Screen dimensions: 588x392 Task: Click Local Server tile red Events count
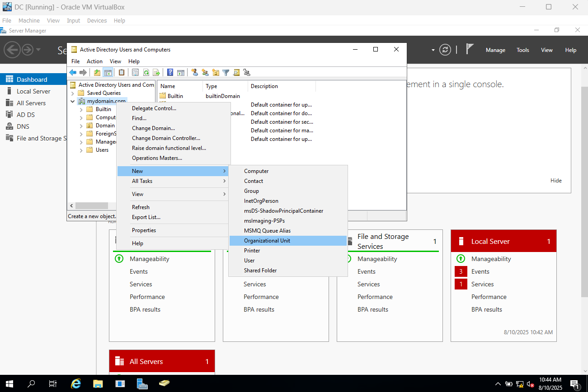tap(461, 271)
